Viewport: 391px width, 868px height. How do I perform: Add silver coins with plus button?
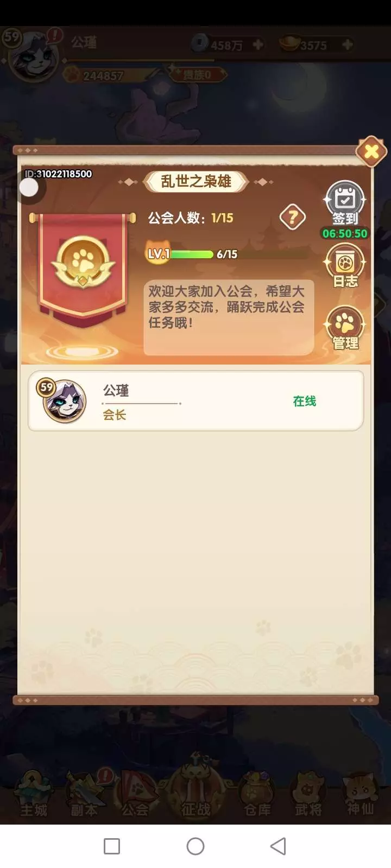pos(258,44)
